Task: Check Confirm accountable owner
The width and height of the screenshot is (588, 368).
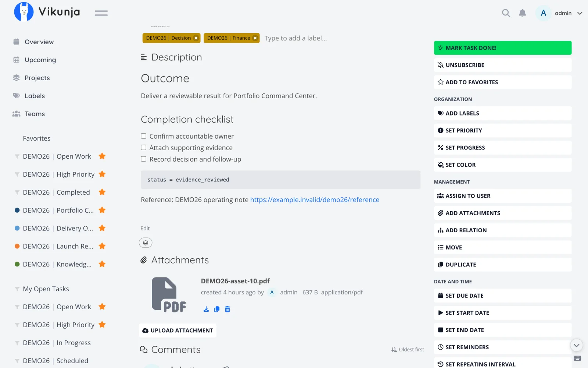Action: [144, 136]
